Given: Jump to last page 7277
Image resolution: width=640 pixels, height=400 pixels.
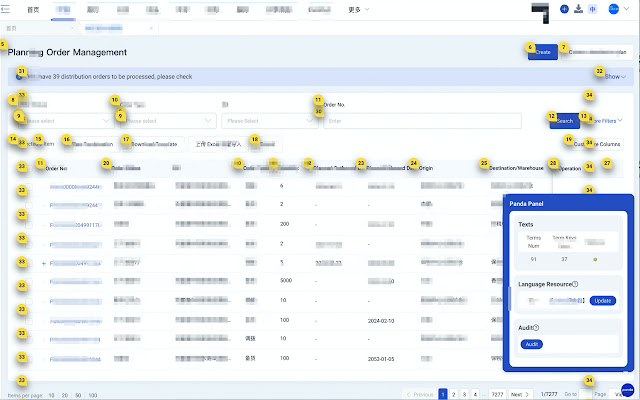Looking at the screenshot, I should [497, 394].
